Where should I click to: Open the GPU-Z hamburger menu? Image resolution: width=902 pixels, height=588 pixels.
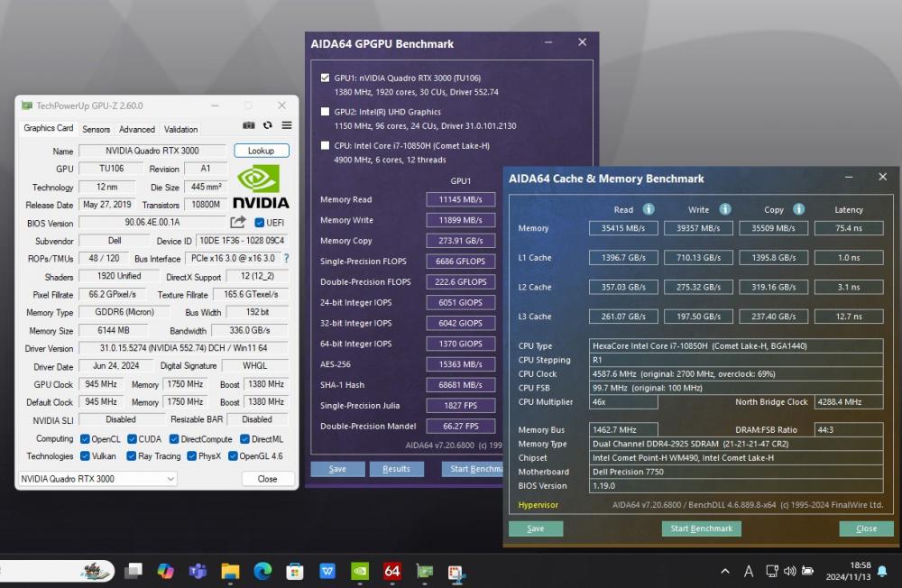point(287,125)
